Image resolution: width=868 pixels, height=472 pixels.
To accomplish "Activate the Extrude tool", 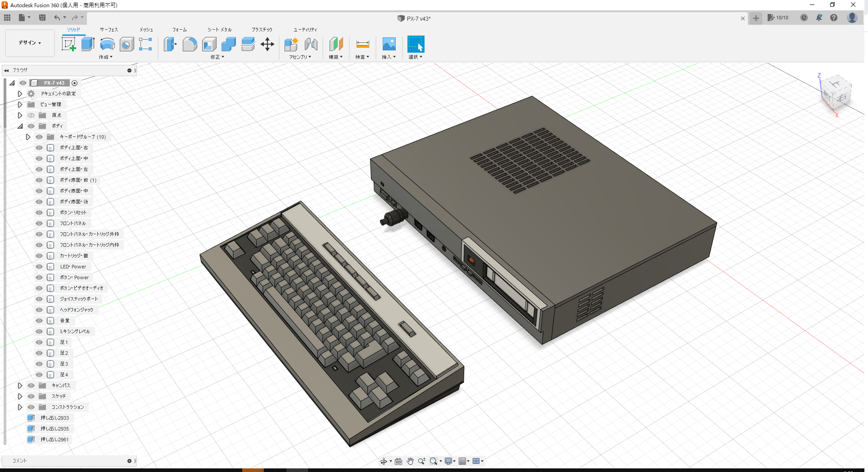I will [x=87, y=44].
